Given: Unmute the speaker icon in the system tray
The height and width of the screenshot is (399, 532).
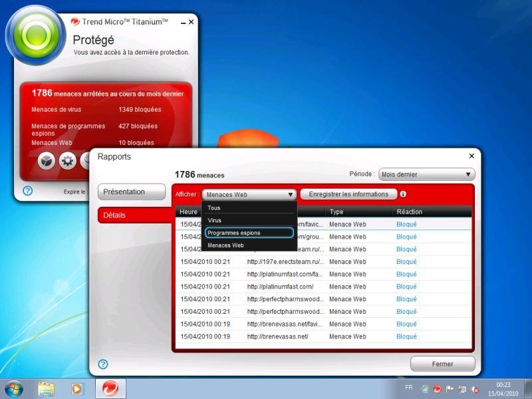Looking at the screenshot, I should pos(474,388).
